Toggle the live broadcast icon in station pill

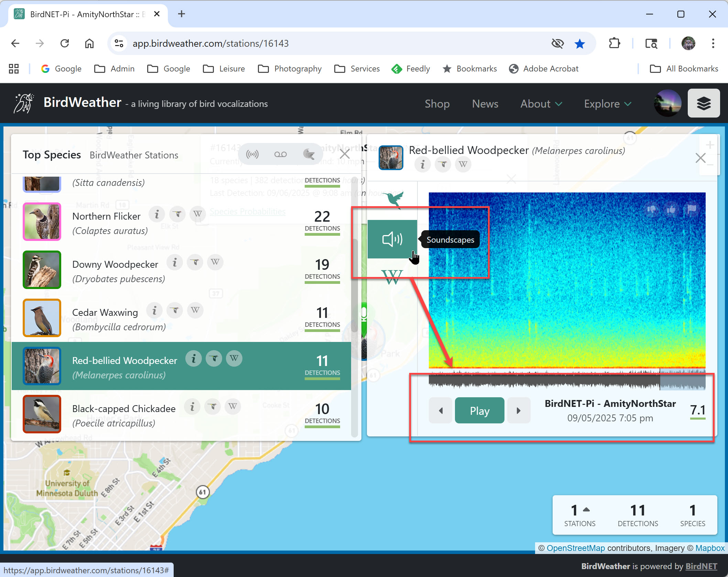tap(252, 154)
